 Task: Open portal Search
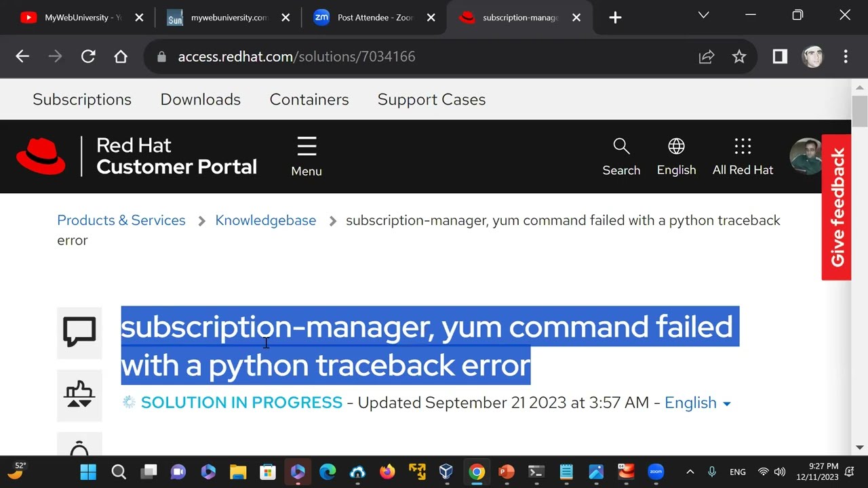pyautogui.click(x=621, y=157)
